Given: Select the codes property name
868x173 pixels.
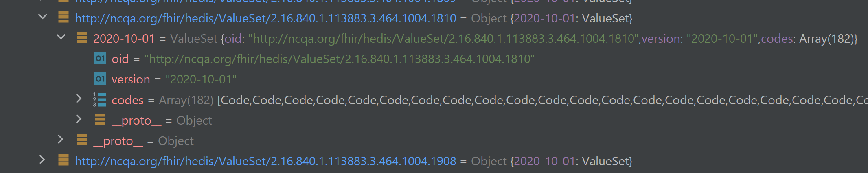Looking at the screenshot, I should pyautogui.click(x=127, y=100).
